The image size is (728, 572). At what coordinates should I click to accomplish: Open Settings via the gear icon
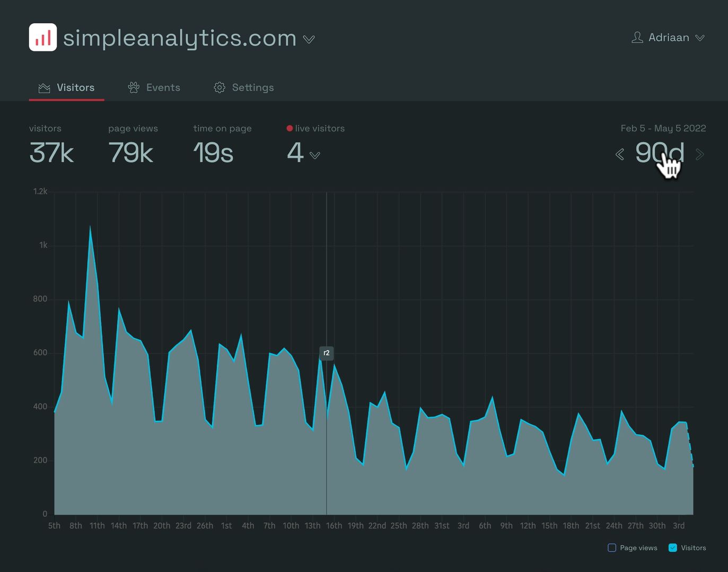click(219, 87)
